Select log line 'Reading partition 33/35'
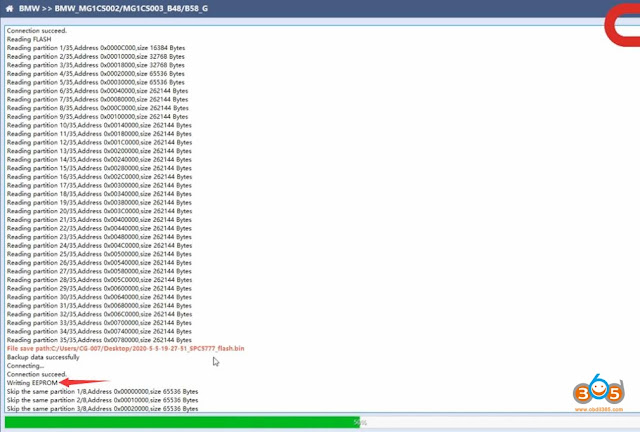Screen dimensions: 640x432 pyautogui.click(x=99, y=323)
